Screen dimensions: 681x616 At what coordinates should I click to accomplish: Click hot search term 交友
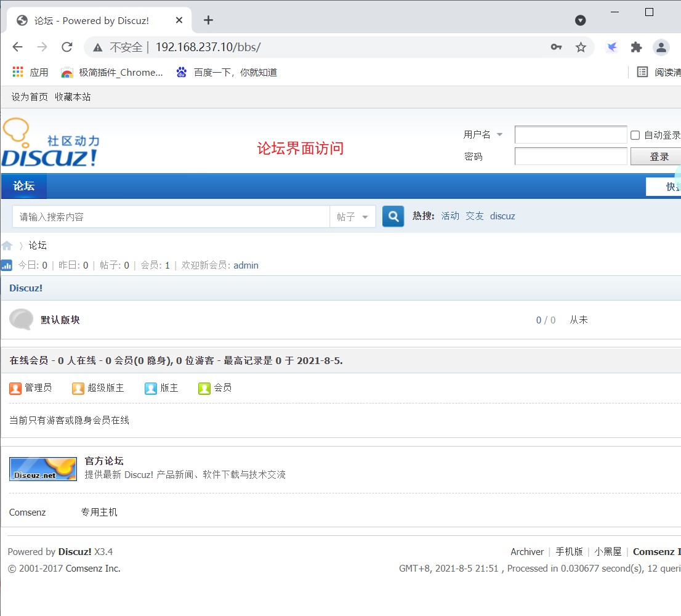[474, 216]
